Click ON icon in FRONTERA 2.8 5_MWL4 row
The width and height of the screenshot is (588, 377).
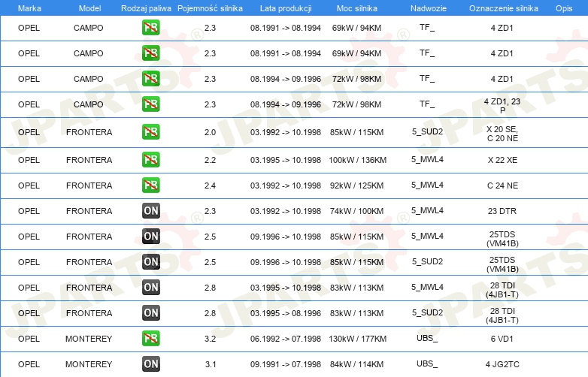coord(150,287)
